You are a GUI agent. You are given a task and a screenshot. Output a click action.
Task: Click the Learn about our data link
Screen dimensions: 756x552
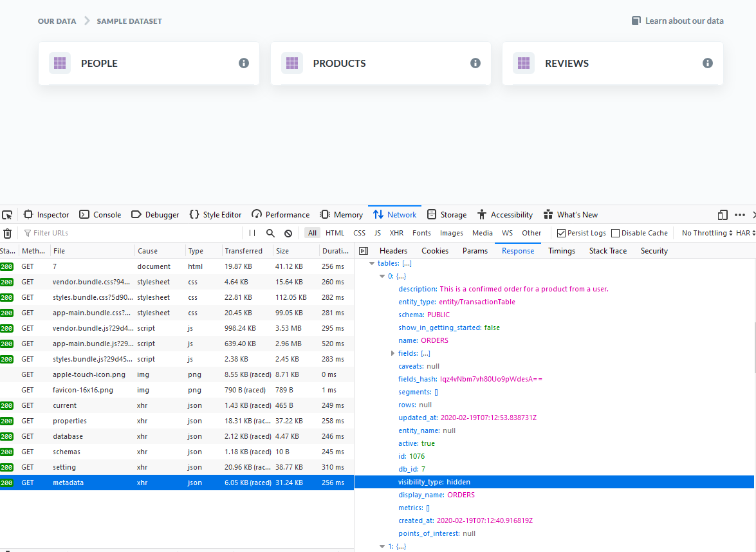click(684, 20)
